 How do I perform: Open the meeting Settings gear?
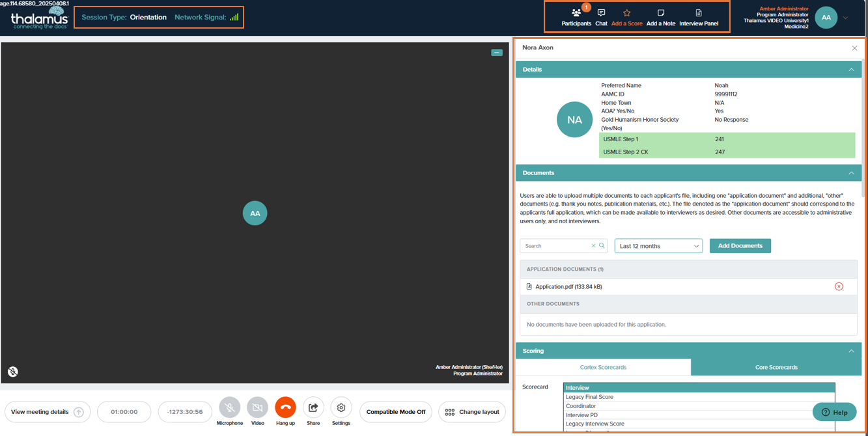pyautogui.click(x=341, y=407)
